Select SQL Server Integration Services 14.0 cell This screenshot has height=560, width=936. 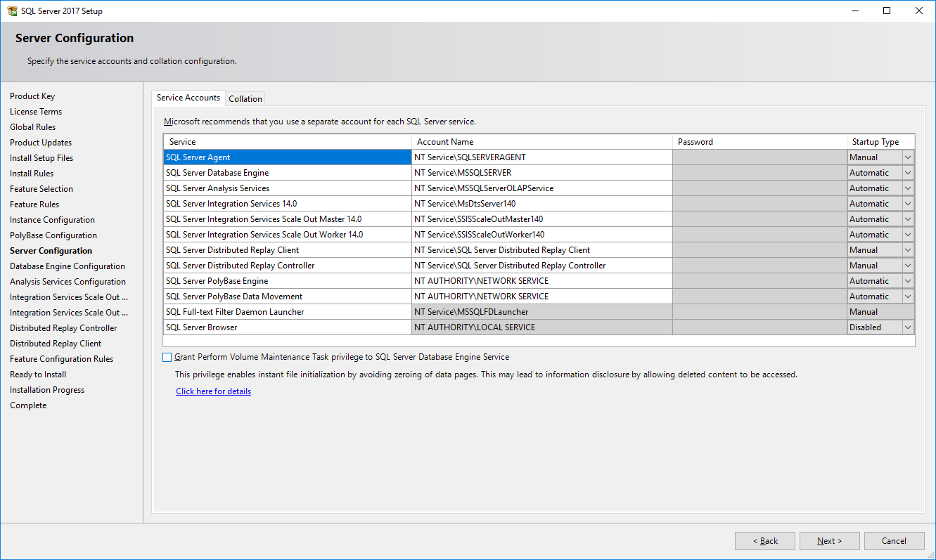click(288, 204)
